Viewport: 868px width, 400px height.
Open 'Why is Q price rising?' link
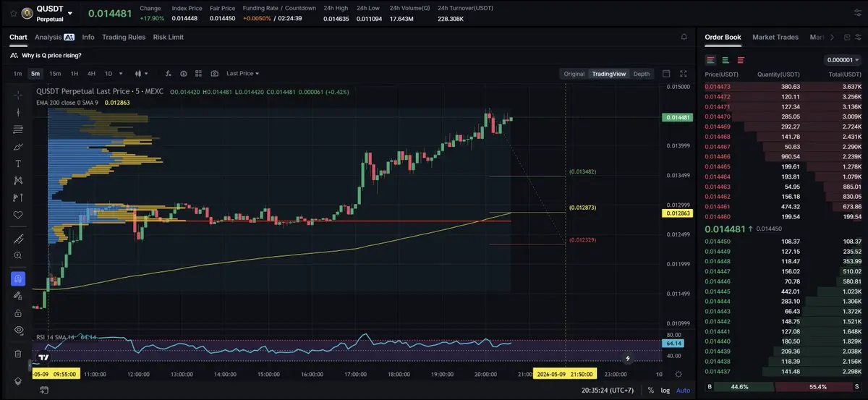(x=51, y=56)
